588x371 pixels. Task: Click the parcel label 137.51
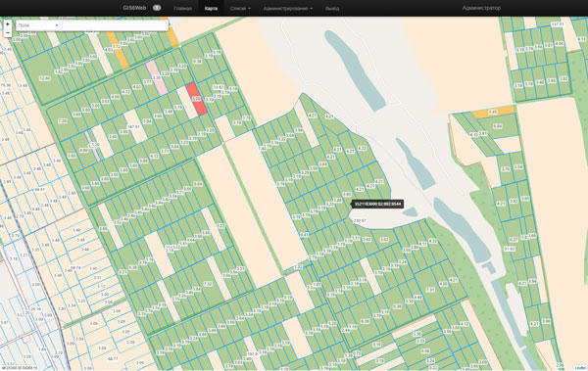(x=558, y=24)
